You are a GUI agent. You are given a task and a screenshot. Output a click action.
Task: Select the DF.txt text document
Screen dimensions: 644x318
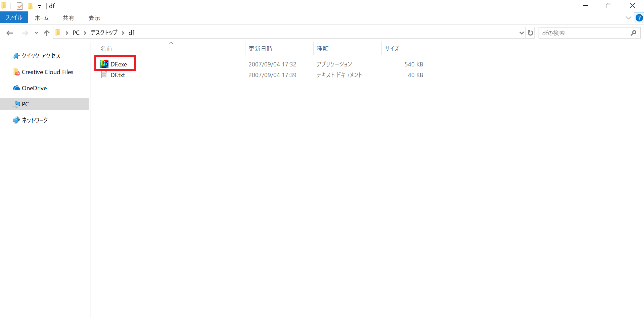(x=117, y=75)
